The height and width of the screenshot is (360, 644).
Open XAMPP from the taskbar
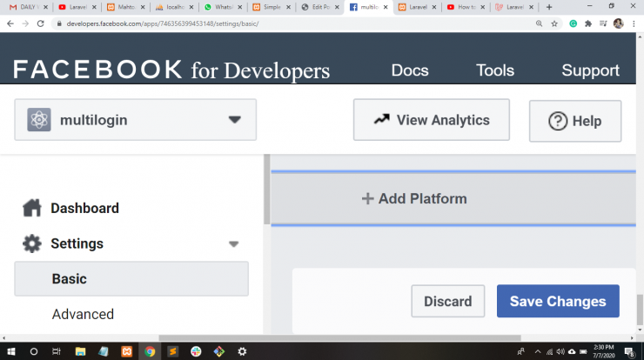126,351
